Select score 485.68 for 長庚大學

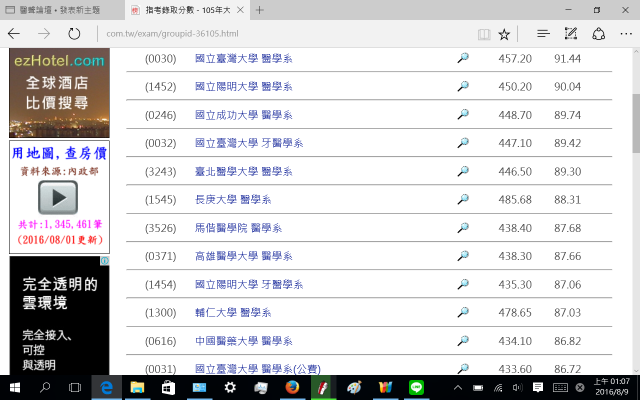point(515,200)
